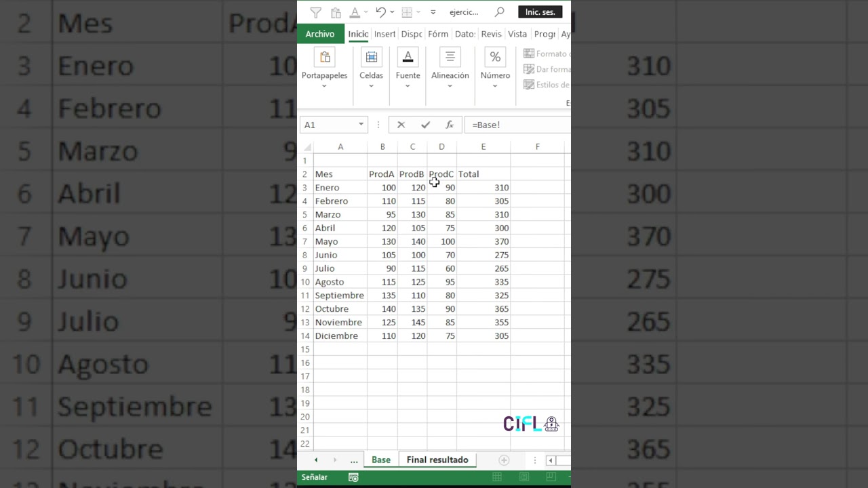Cancel the formula entry with X

click(x=401, y=125)
